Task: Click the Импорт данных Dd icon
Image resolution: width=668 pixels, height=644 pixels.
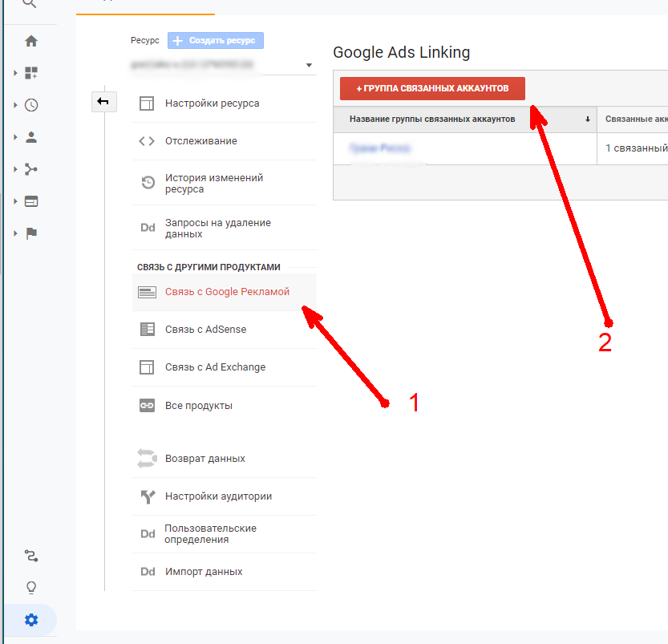Action: click(x=148, y=572)
